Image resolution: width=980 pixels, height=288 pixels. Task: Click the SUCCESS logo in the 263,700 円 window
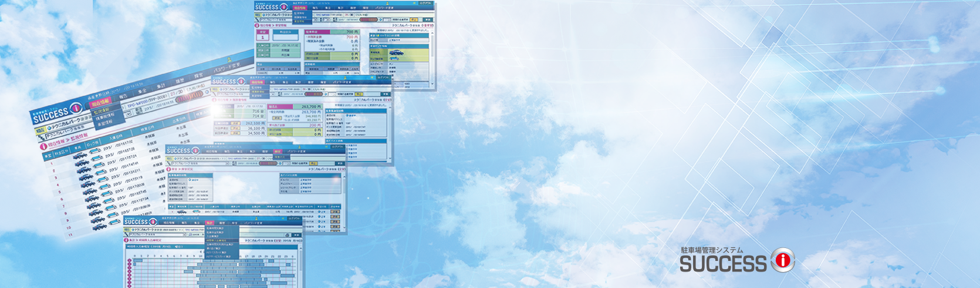(x=229, y=81)
